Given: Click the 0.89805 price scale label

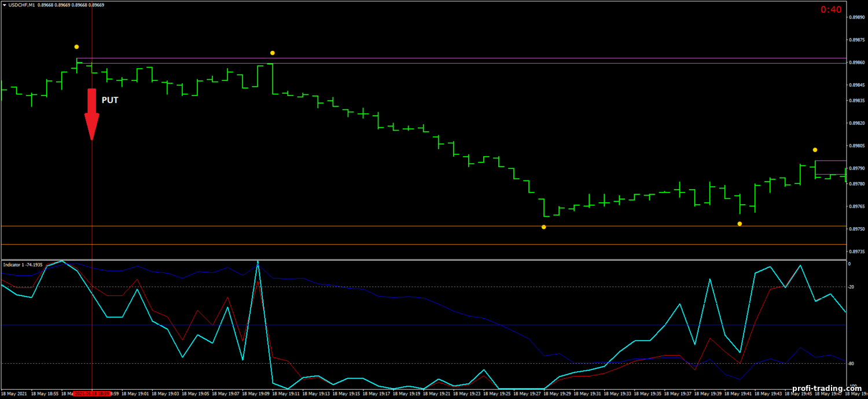Looking at the screenshot, I should (856, 146).
